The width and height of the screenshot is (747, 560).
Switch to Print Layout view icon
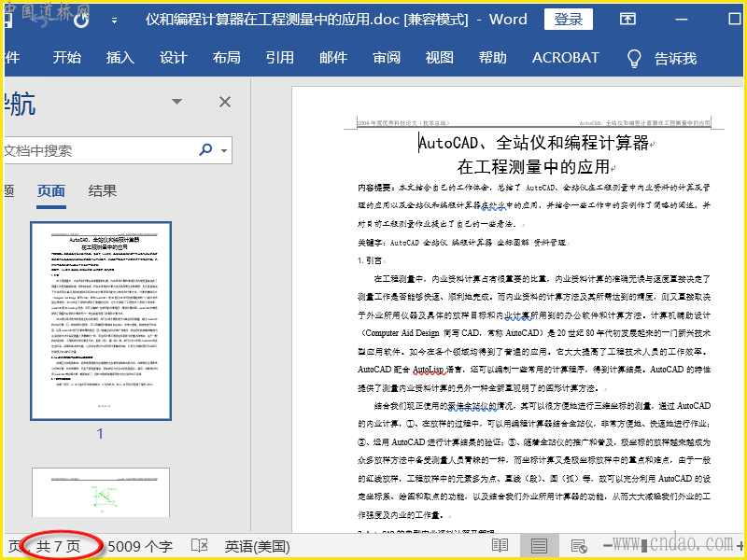coord(539,546)
